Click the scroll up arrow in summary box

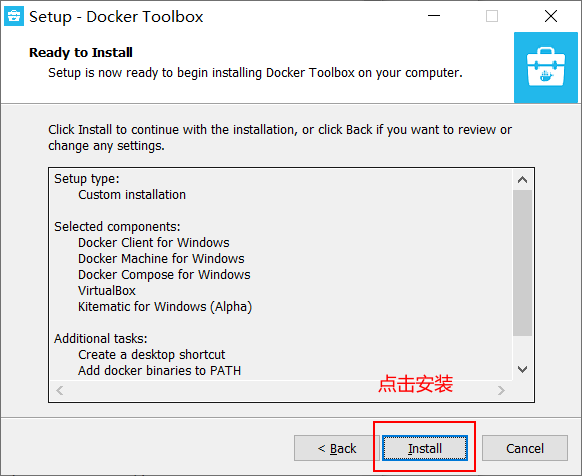tap(522, 180)
